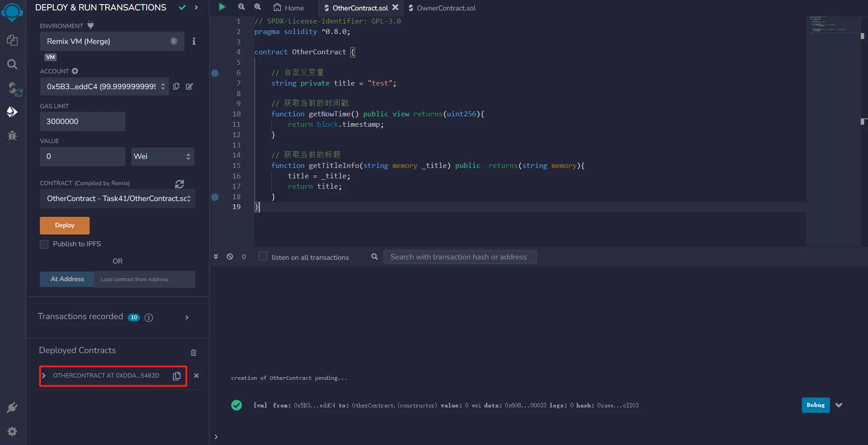The image size is (868, 445).
Task: Click the terminal command prompt
Action: 216,437
